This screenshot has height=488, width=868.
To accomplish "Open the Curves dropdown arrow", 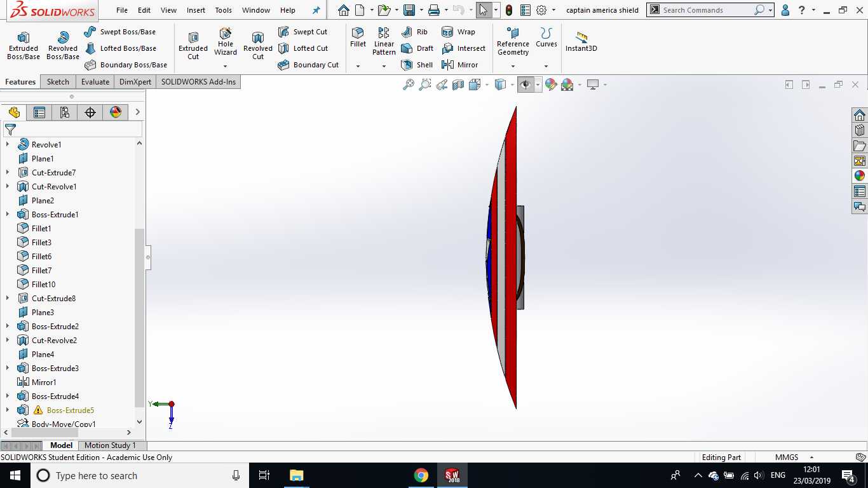I will pos(546,66).
